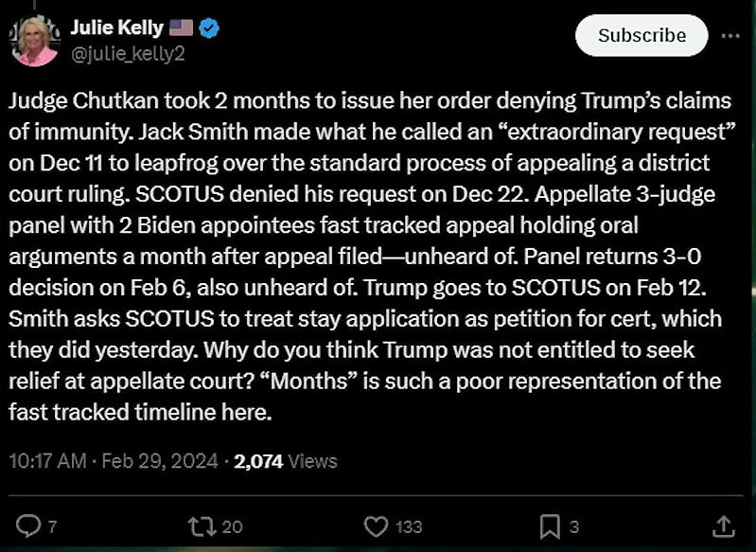
Task: Click the Feb 29, 2024 post date
Action: point(160,461)
